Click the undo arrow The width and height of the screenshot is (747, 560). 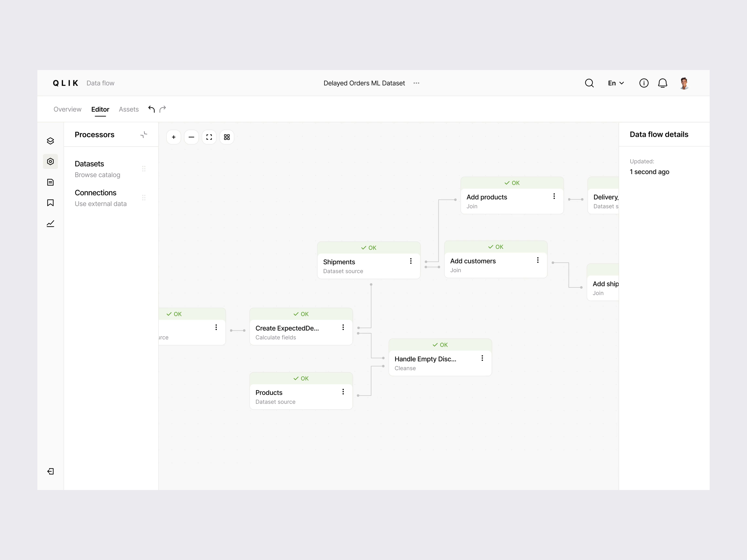(x=152, y=109)
